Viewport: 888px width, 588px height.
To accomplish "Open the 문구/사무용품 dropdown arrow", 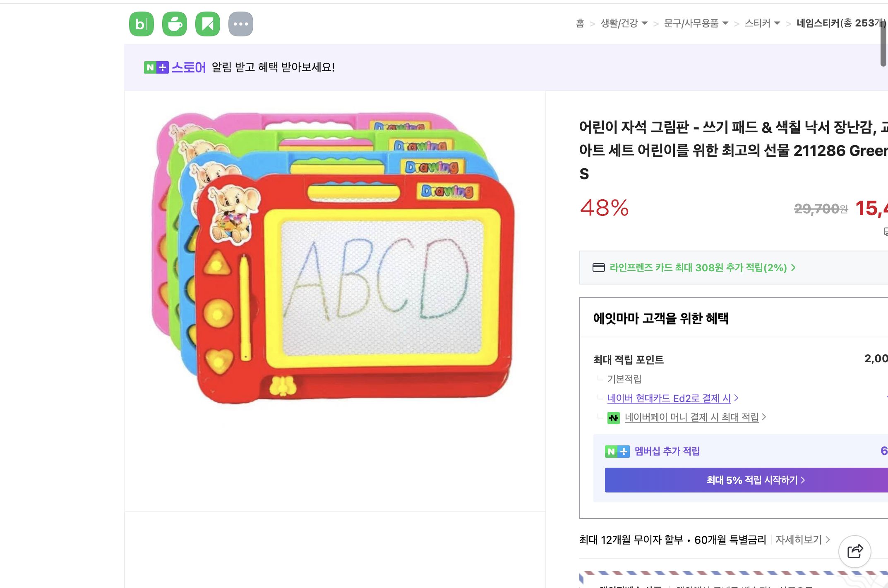I will [725, 23].
